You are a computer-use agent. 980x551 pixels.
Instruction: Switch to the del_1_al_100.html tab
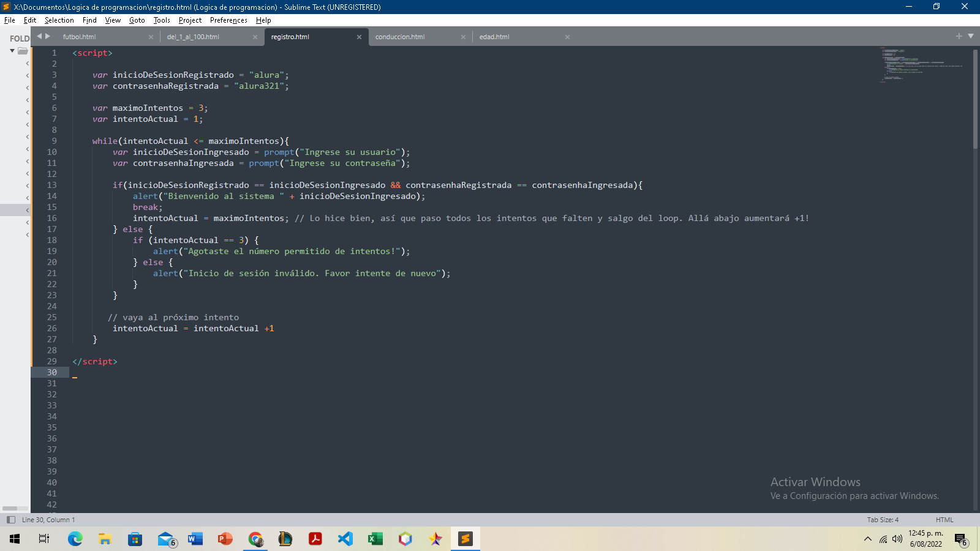(x=193, y=37)
